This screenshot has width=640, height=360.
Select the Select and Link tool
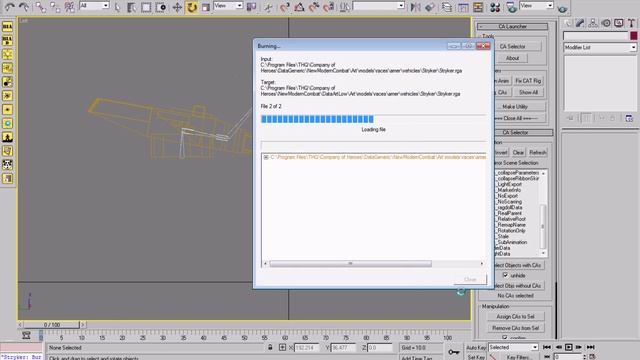[40, 7]
